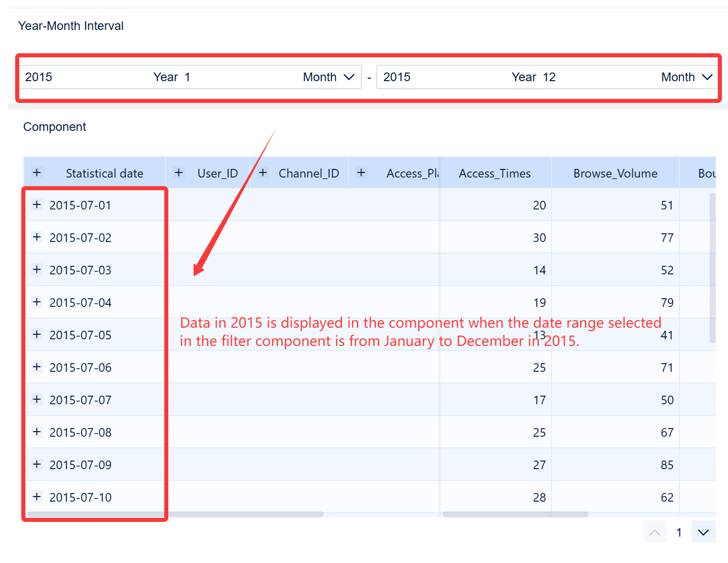Expand the Statistical date column drill icon
This screenshot has width=728, height=563.
coord(37,172)
